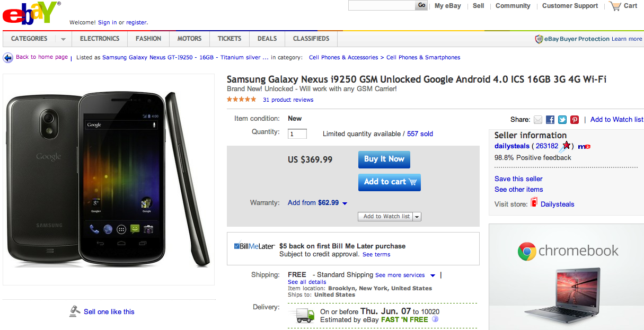Open the Electronics tab
644x330 pixels.
[100, 39]
